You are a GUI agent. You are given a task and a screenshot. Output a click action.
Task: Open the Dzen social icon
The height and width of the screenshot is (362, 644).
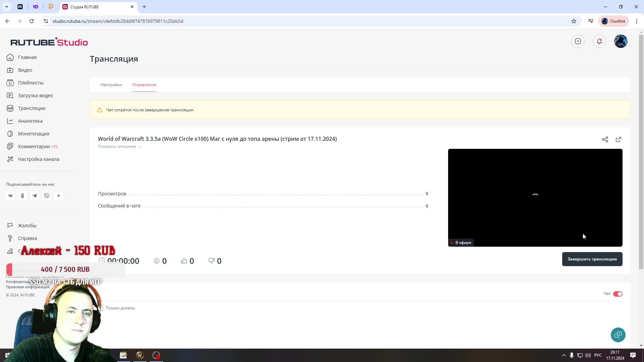point(59,196)
